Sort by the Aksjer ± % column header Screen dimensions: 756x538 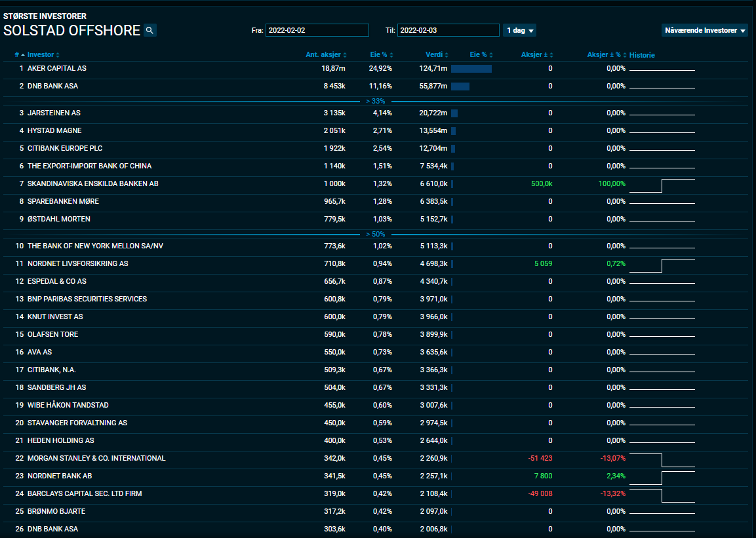pos(607,55)
